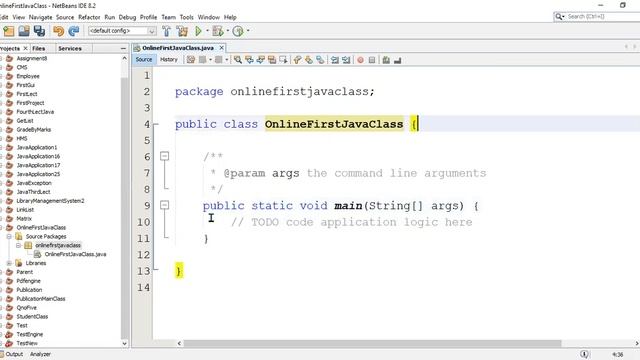Viewport: 640px width, 360px height.
Task: Open the Output window button
Action: (x=12, y=354)
